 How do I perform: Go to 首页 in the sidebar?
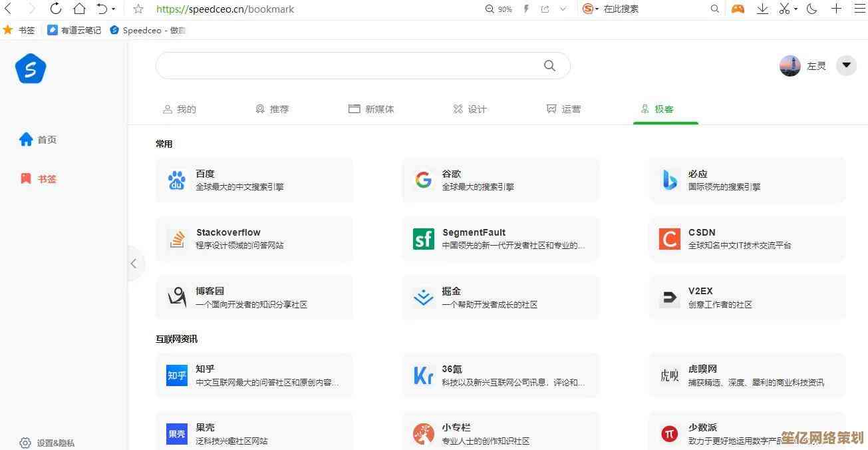point(38,140)
